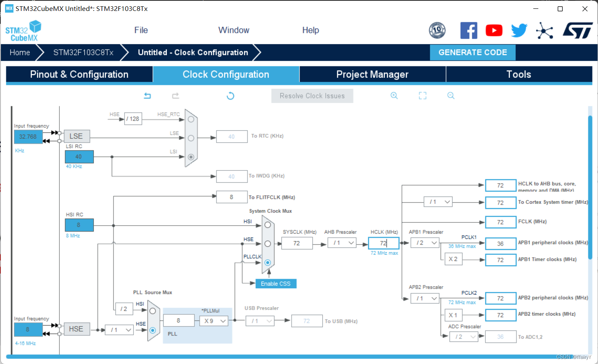
Task: Click the vertical scrollbar on the right
Action: [590, 187]
